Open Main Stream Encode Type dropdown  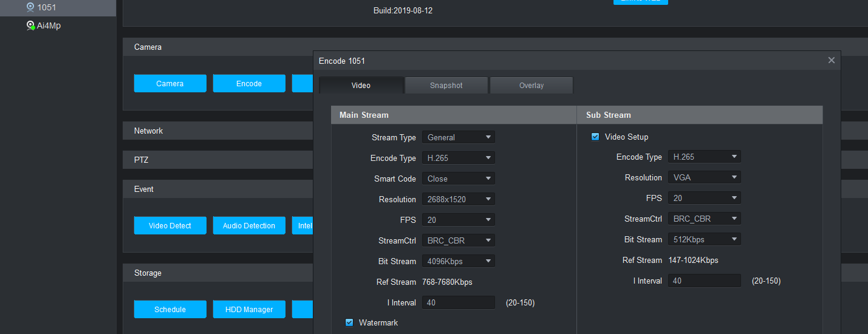(459, 158)
